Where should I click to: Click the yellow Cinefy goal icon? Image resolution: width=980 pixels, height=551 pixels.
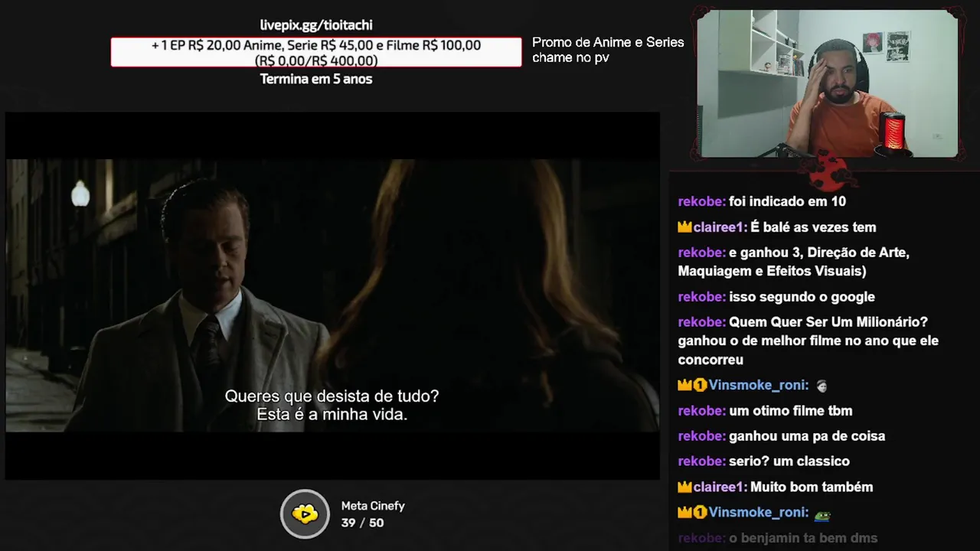(305, 514)
